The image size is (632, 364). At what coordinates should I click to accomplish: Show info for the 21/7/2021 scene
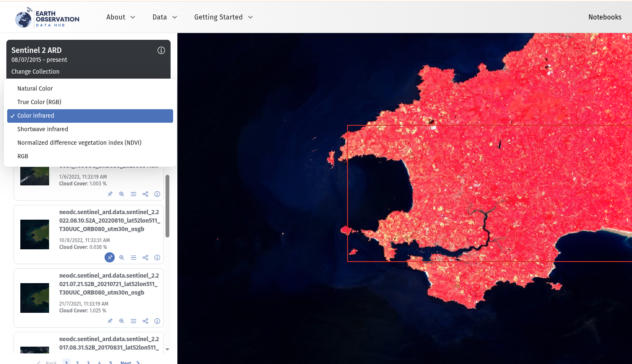point(157,321)
